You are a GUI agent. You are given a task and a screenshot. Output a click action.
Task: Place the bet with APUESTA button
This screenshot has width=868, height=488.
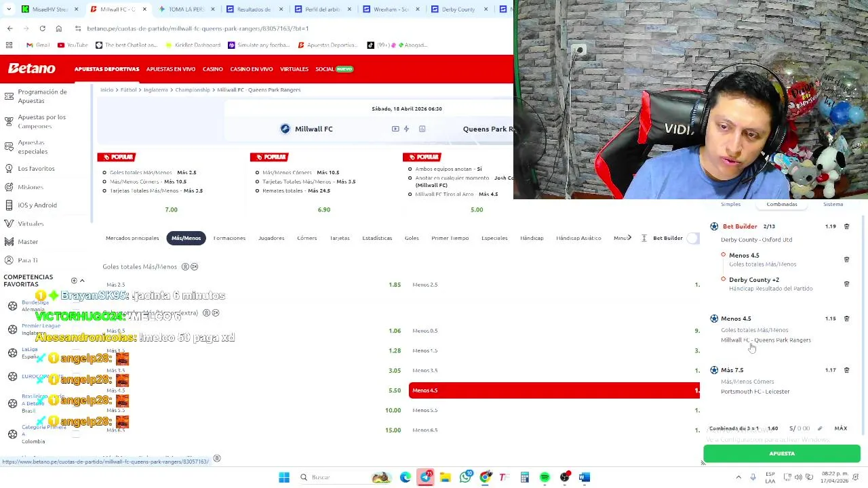[782, 453]
